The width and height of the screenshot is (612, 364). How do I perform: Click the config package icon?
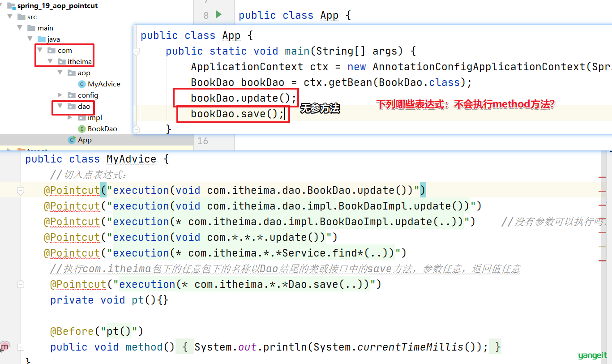71,95
